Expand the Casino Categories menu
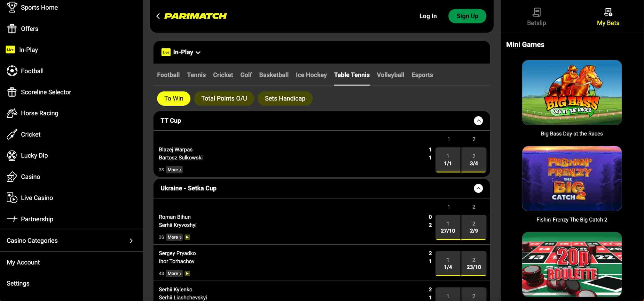This screenshot has height=301, width=644. 131,240
